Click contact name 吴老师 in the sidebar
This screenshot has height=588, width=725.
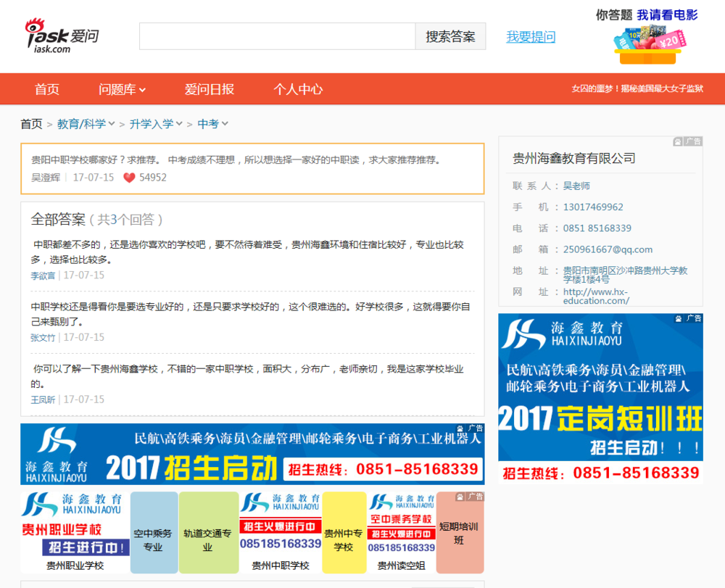[576, 186]
